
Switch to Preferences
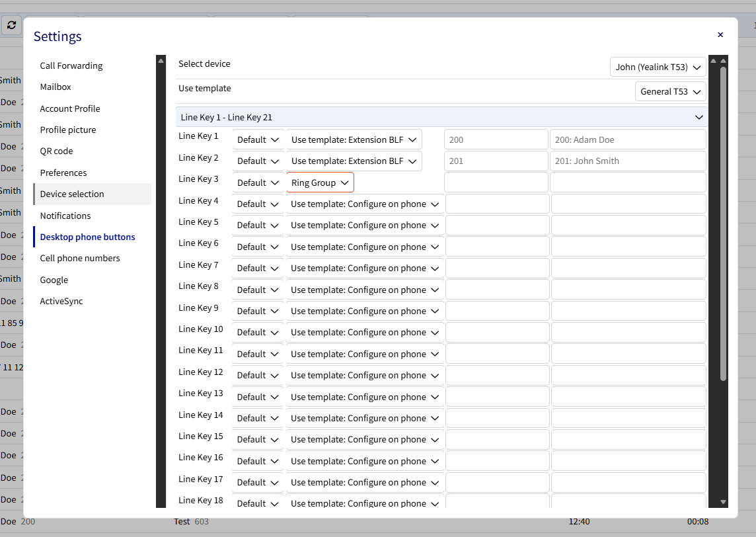pos(63,173)
